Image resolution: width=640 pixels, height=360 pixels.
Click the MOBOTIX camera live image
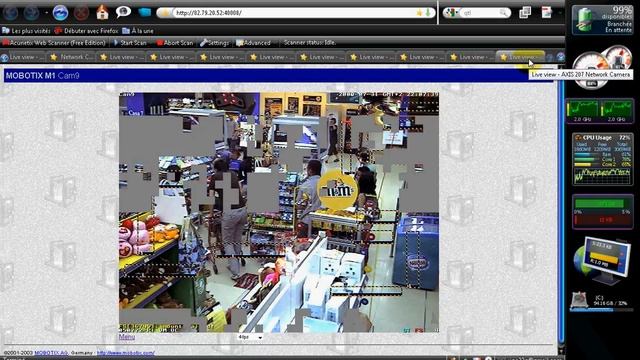279,212
